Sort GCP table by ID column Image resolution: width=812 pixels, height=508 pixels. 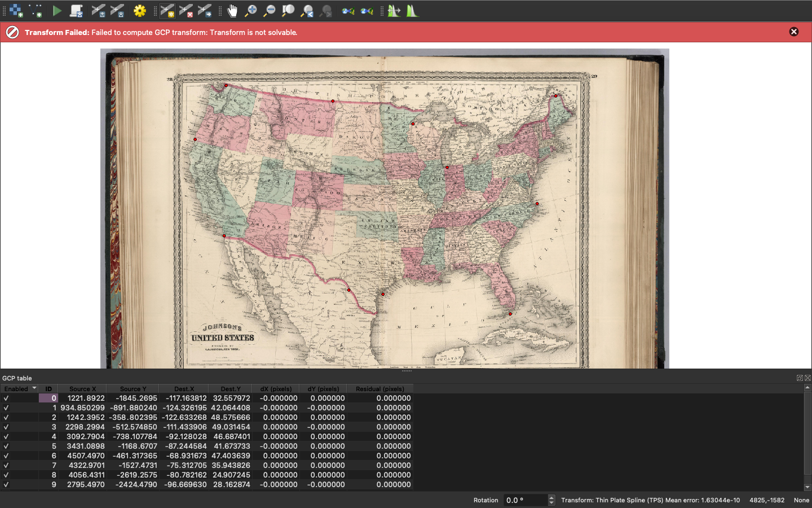pos(48,389)
